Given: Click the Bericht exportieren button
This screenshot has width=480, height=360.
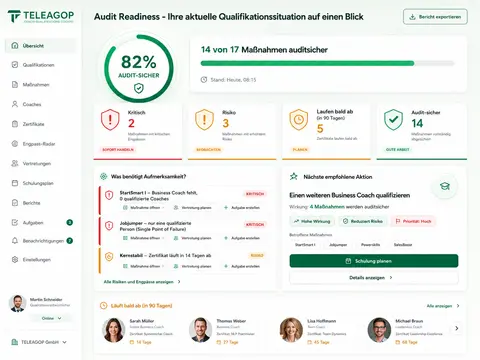Looking at the screenshot, I should (x=435, y=17).
